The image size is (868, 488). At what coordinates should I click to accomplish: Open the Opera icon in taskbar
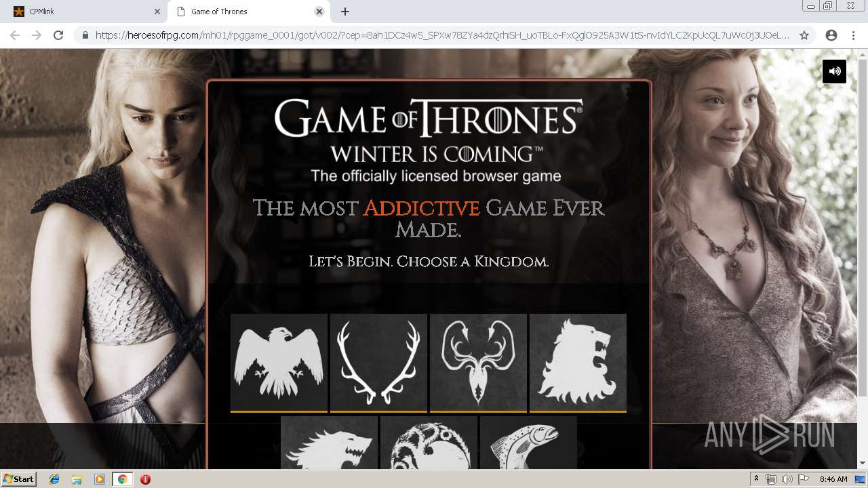point(145,479)
